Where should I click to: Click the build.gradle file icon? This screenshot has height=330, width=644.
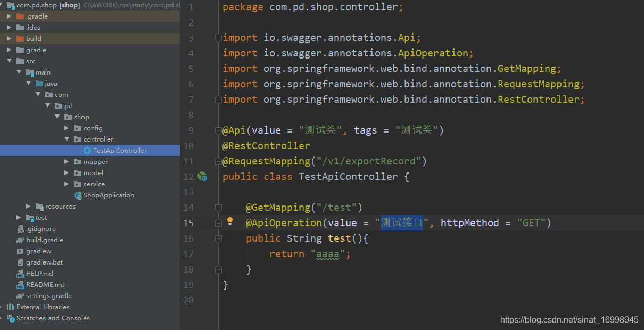tap(20, 240)
